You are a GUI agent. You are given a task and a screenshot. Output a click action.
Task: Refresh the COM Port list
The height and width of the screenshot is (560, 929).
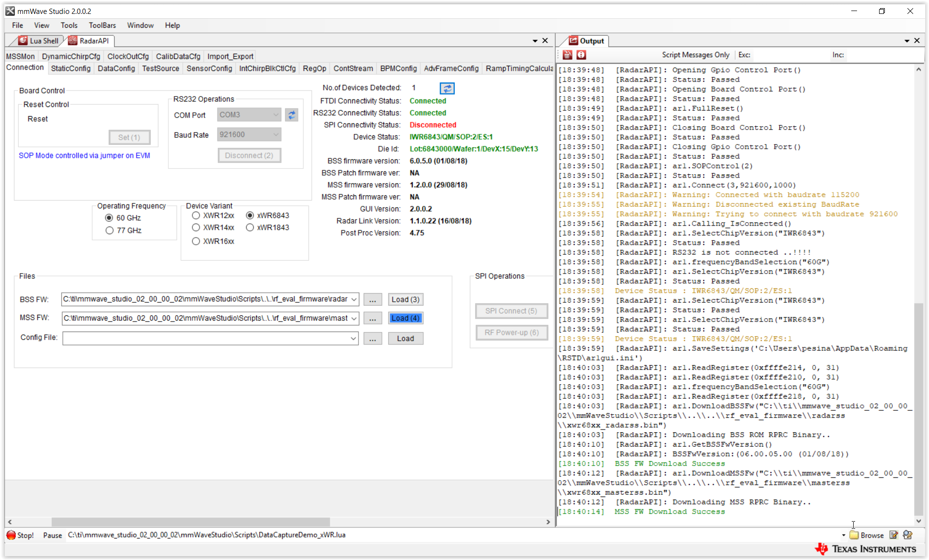[x=291, y=115]
